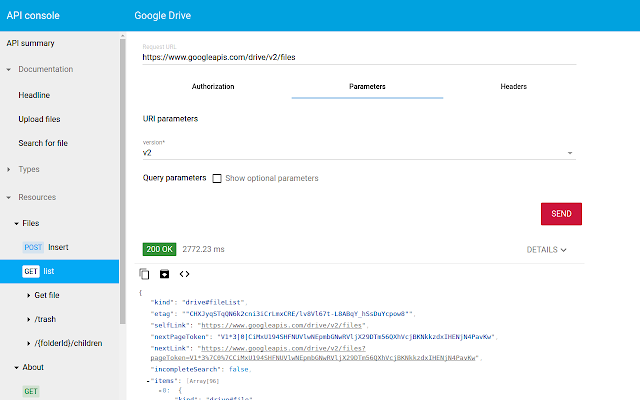Expand the Types section
Screen dimensions: 640x400
pyautogui.click(x=9, y=169)
